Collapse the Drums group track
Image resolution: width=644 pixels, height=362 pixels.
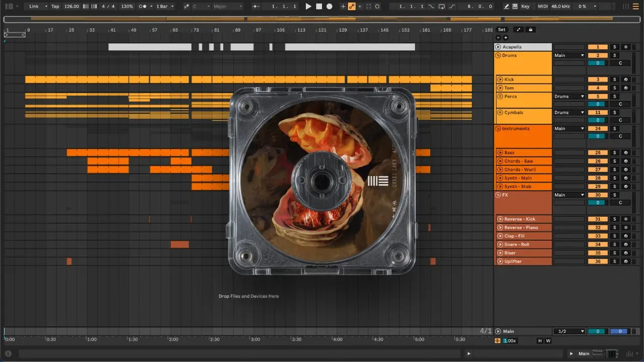coord(498,55)
